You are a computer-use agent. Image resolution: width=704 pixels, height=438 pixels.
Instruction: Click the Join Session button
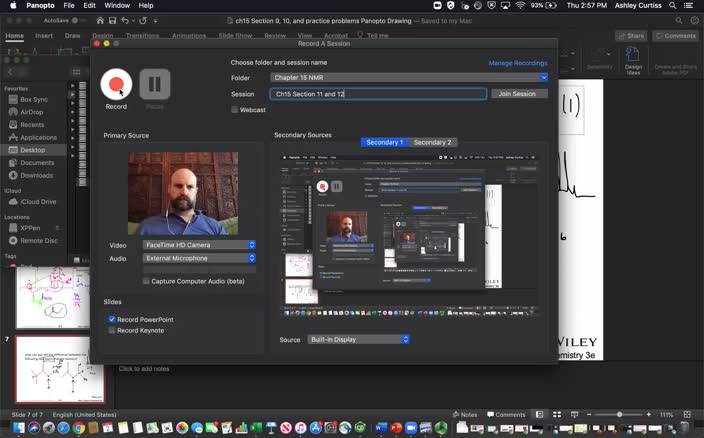(x=517, y=94)
